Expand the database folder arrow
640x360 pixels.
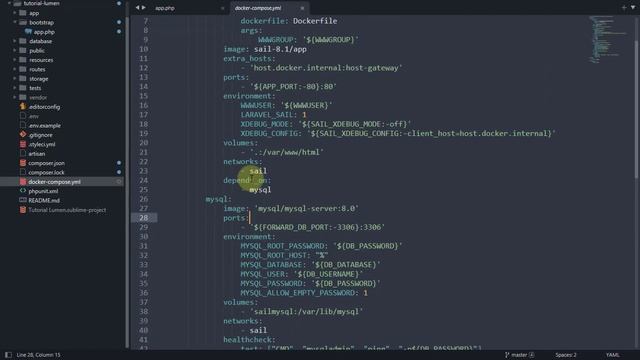click(15, 41)
